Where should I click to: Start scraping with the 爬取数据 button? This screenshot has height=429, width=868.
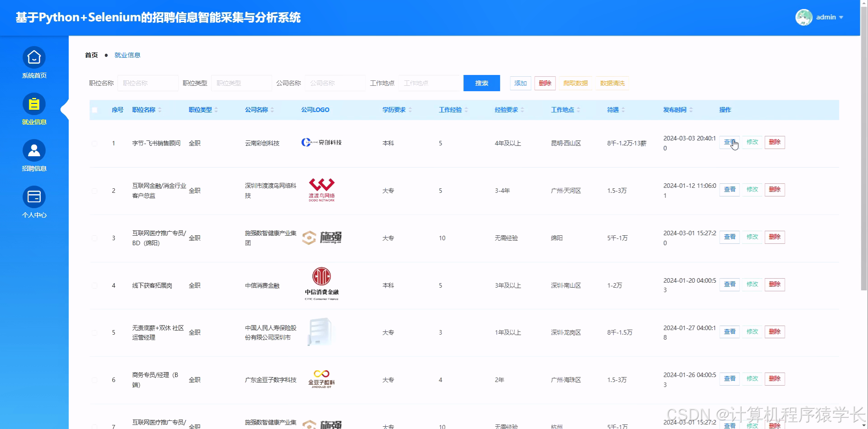click(575, 83)
